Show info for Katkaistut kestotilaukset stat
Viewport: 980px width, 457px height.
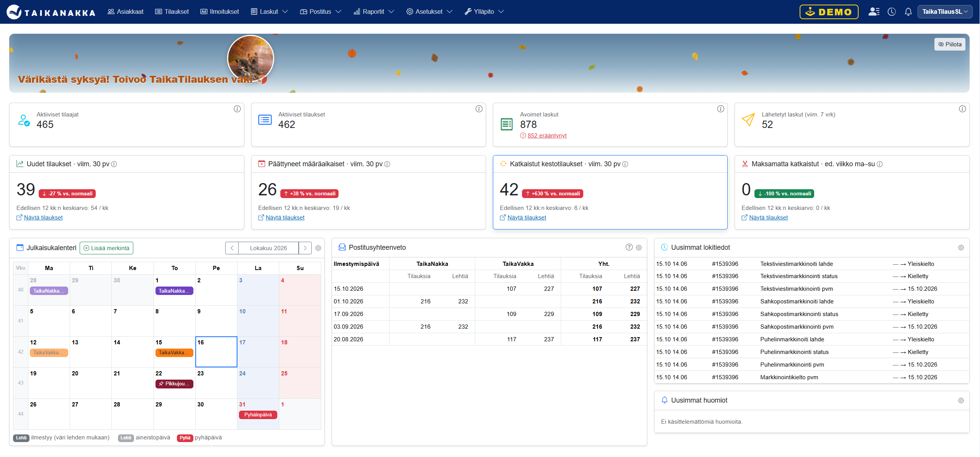(625, 164)
